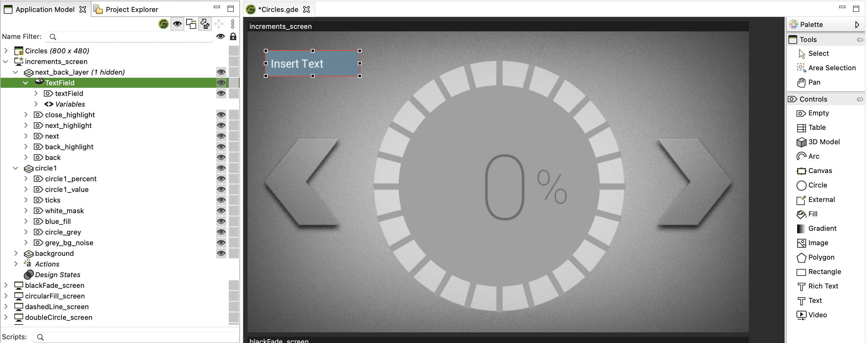Screen dimensions: 868x343
Task: Choose the Circle control
Action: click(x=812, y=185)
